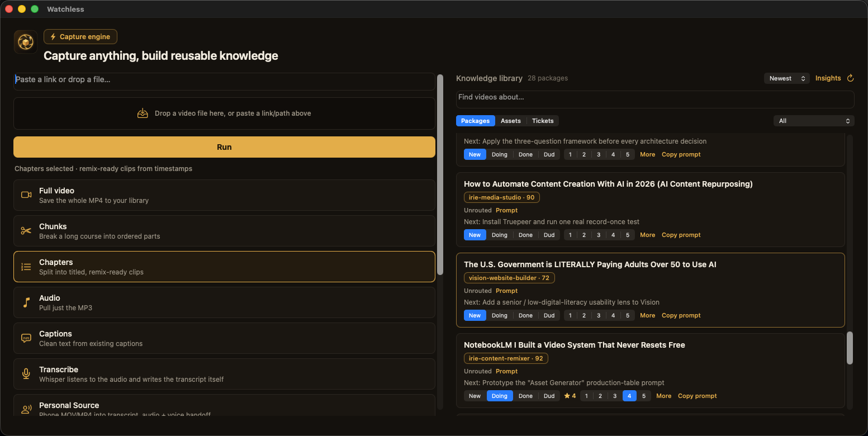Screen dimensions: 868x436
Task: Open the All filter dropdown
Action: coord(814,121)
